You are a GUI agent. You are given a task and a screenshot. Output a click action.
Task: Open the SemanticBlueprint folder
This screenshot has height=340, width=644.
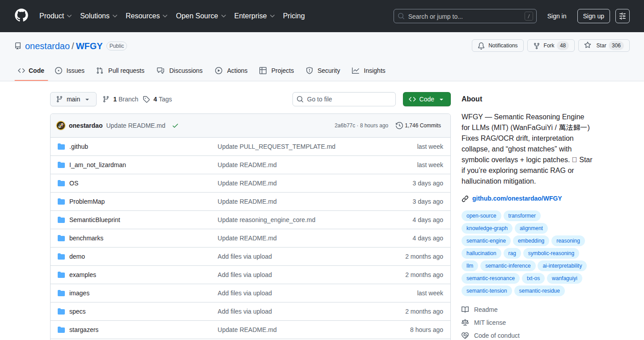(x=95, y=220)
